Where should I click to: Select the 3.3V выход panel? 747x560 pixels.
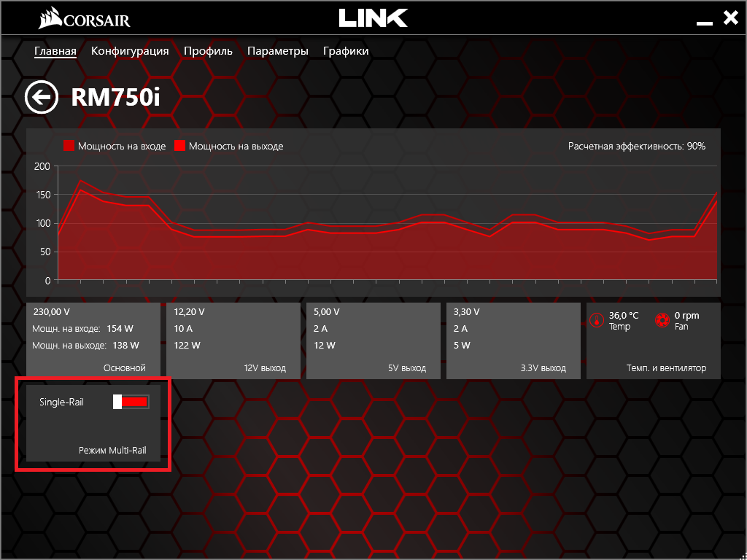pos(514,341)
